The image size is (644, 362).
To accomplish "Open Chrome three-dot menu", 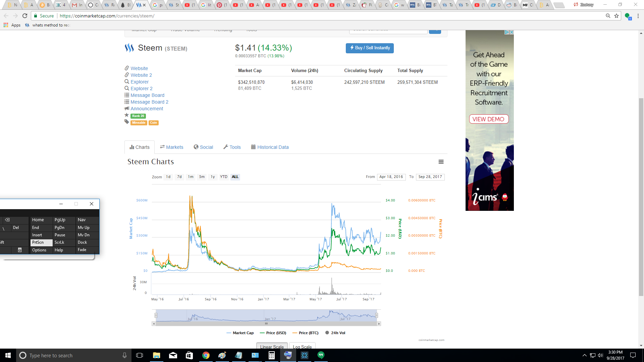I will (638, 16).
